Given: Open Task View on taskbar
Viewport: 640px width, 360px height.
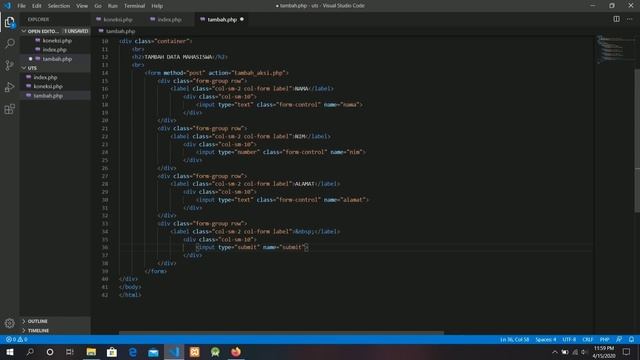Looking at the screenshot, I should (x=70, y=352).
